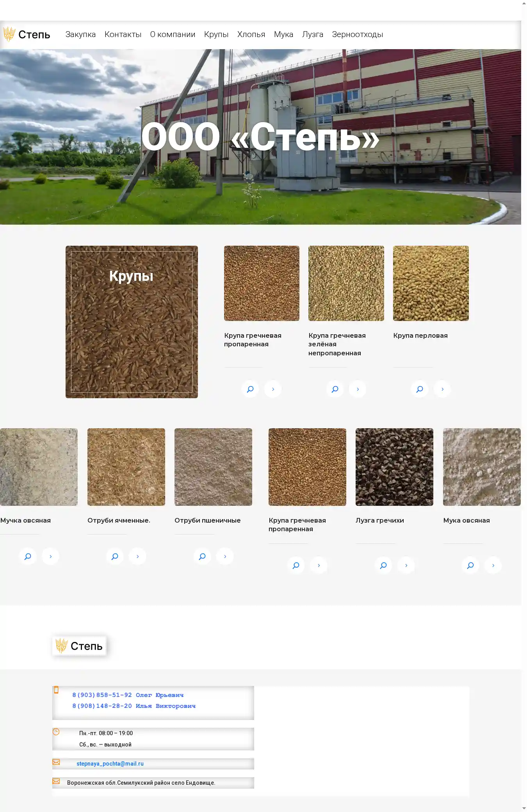Click arrow button under Лузга гречихи

(x=406, y=566)
